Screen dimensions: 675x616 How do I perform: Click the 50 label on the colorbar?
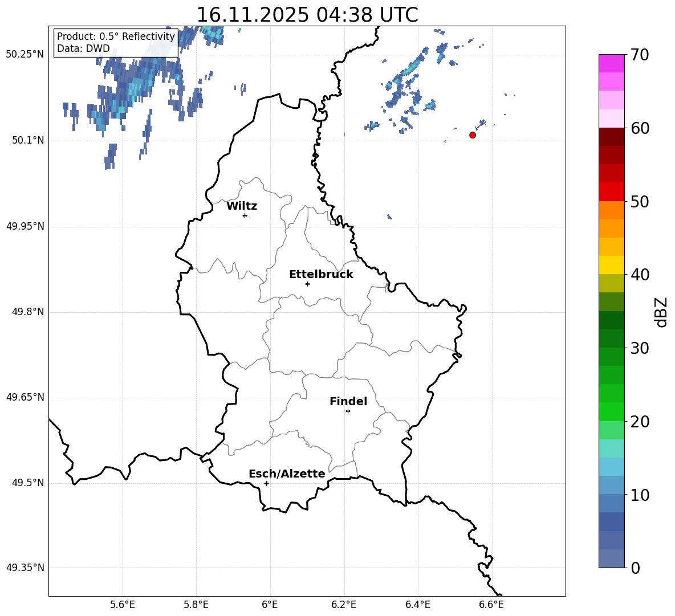pos(640,201)
